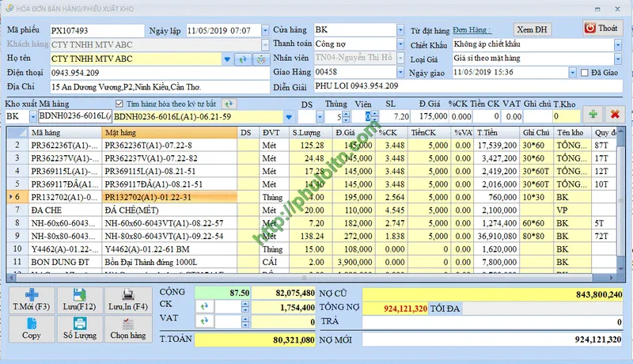This screenshot has width=633, height=364.
Task: Click the T.Mới (F3) new invoice button
Action: [32, 301]
